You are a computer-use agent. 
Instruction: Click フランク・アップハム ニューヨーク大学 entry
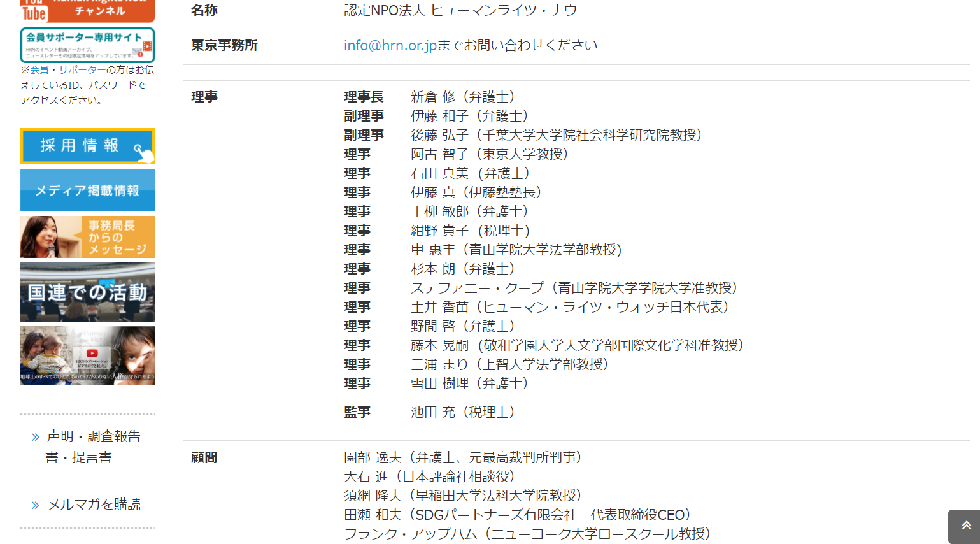point(528,534)
